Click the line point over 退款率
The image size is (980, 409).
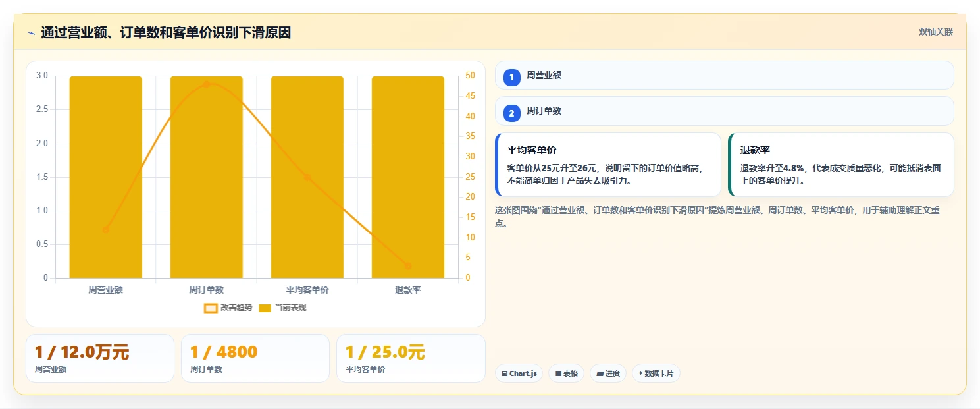tap(407, 266)
